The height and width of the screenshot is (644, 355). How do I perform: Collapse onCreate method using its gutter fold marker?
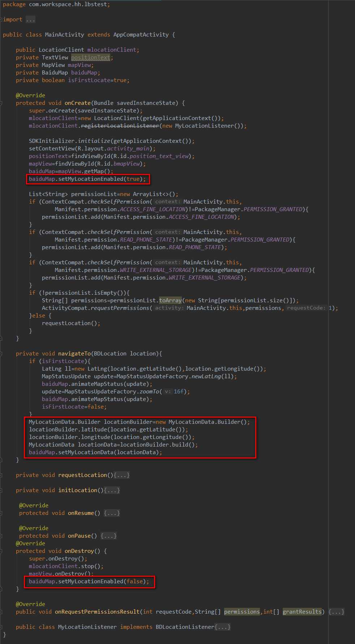[x=1, y=103]
